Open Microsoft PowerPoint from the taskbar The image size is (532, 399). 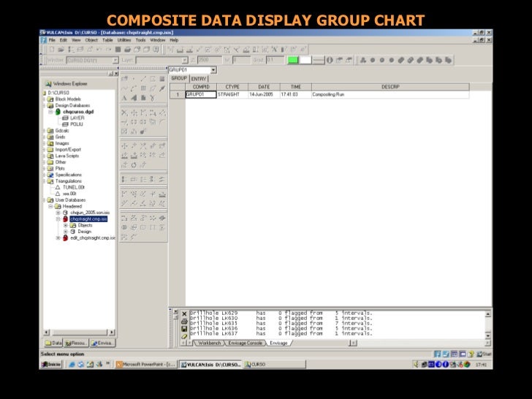[145, 364]
